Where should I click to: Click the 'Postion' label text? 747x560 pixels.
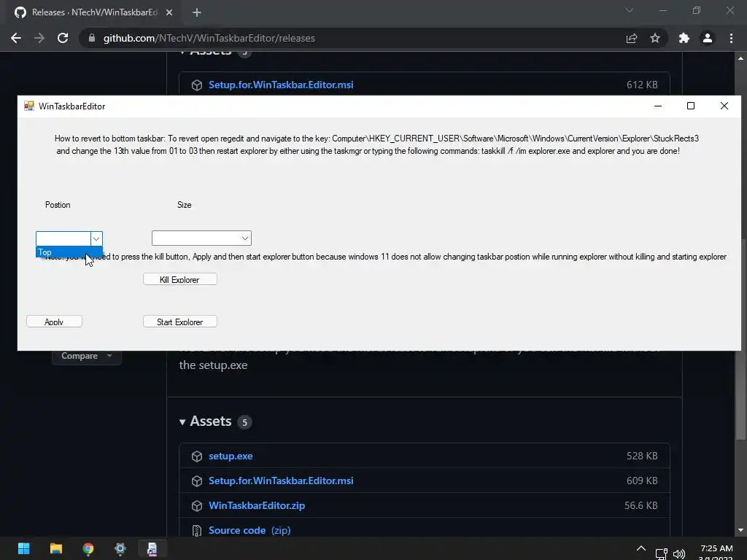pyautogui.click(x=58, y=205)
